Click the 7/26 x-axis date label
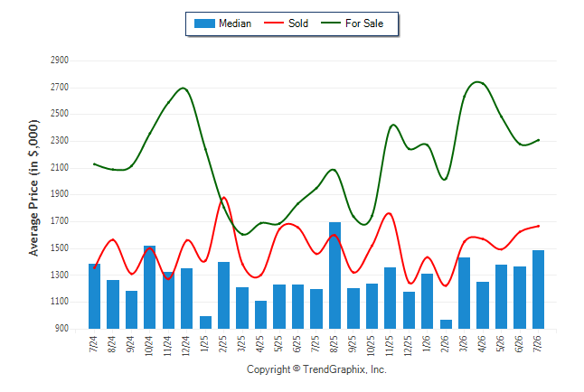Image resolution: width=584 pixels, height=392 pixels. click(538, 344)
